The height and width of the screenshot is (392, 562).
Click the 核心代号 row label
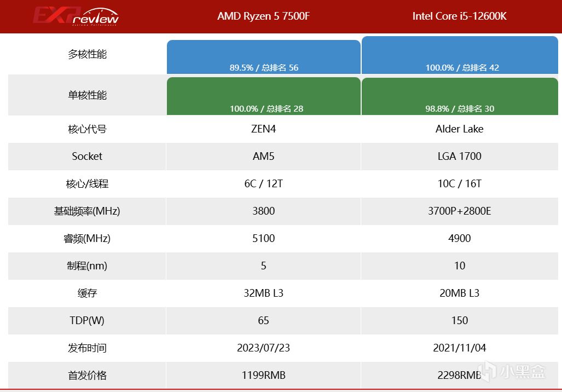[x=87, y=129]
